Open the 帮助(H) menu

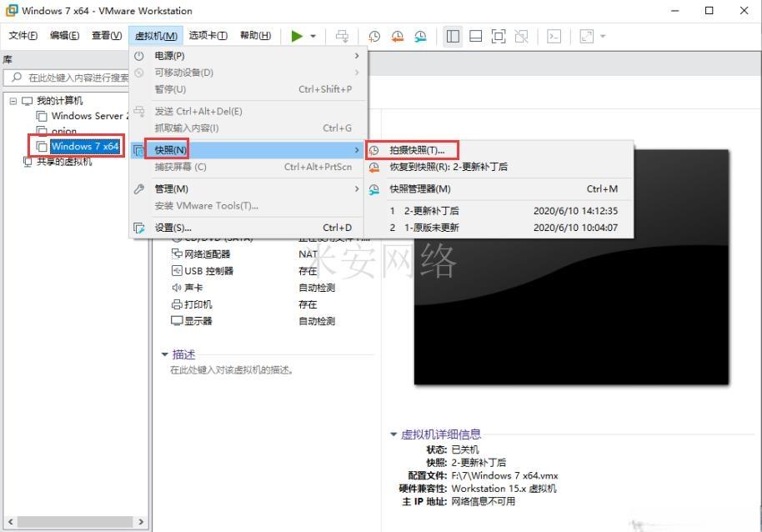256,36
